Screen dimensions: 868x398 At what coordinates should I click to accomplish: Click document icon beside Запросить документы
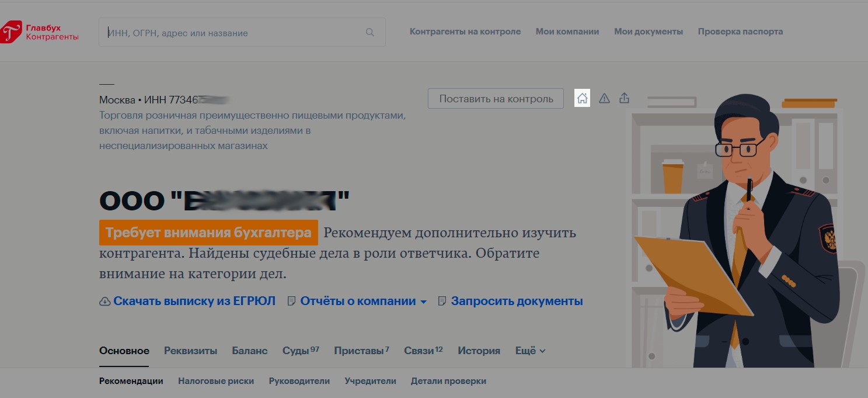pos(442,302)
